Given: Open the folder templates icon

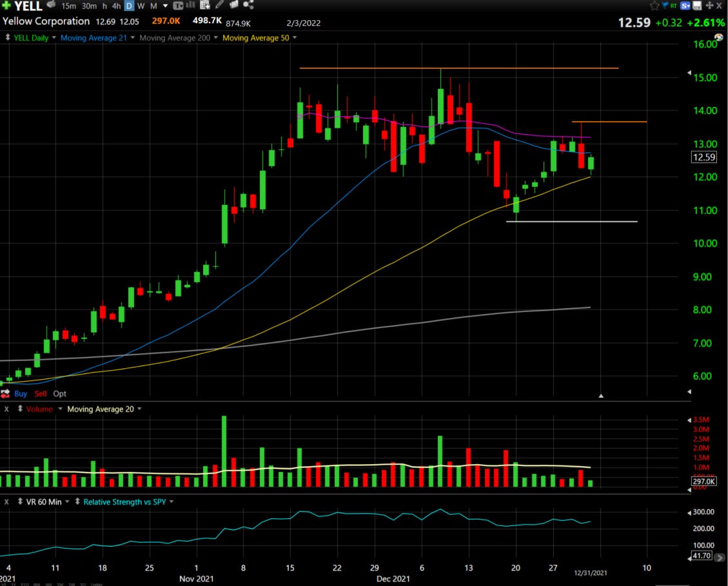Looking at the screenshot, I should [234, 5].
